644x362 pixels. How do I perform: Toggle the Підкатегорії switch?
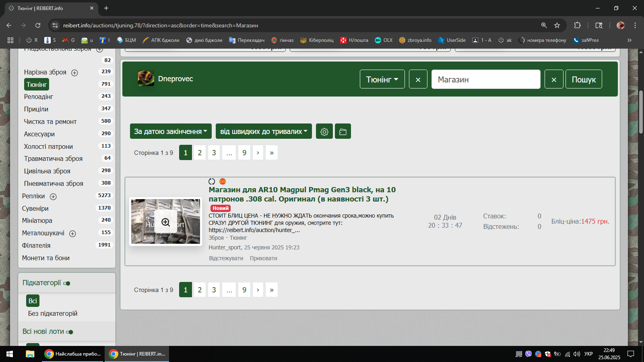67,284
